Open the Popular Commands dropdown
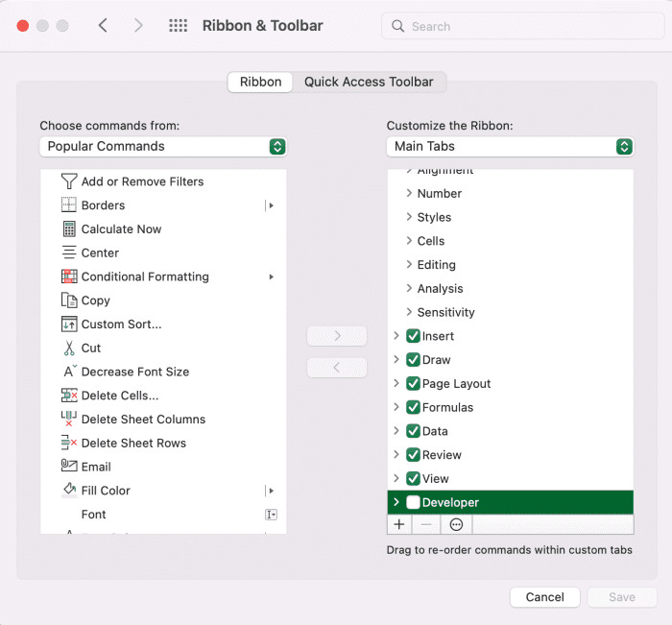 163,147
